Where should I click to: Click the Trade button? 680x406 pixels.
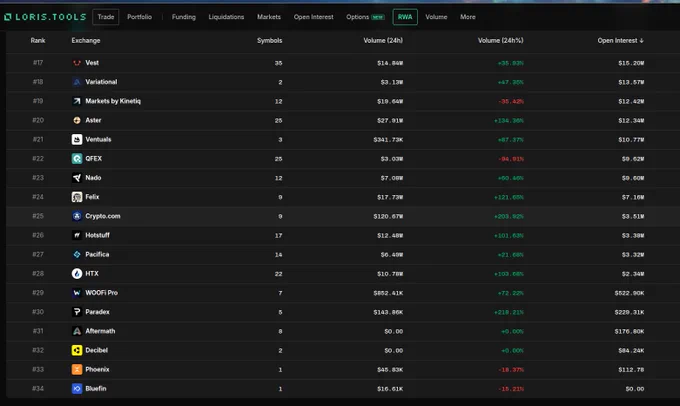point(106,17)
